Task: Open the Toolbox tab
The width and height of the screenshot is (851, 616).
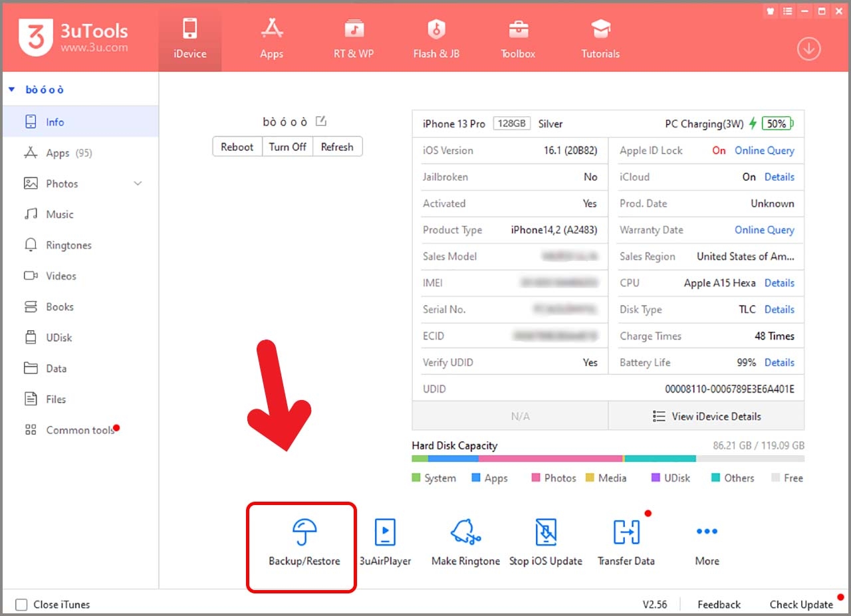Action: (x=518, y=38)
